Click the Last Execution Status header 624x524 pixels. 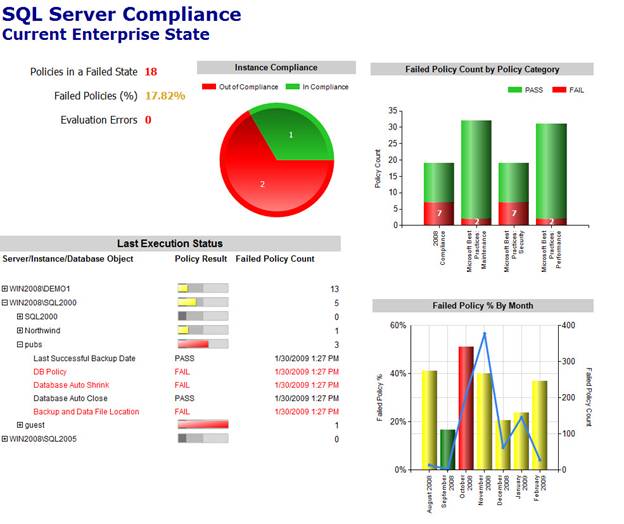click(x=170, y=243)
